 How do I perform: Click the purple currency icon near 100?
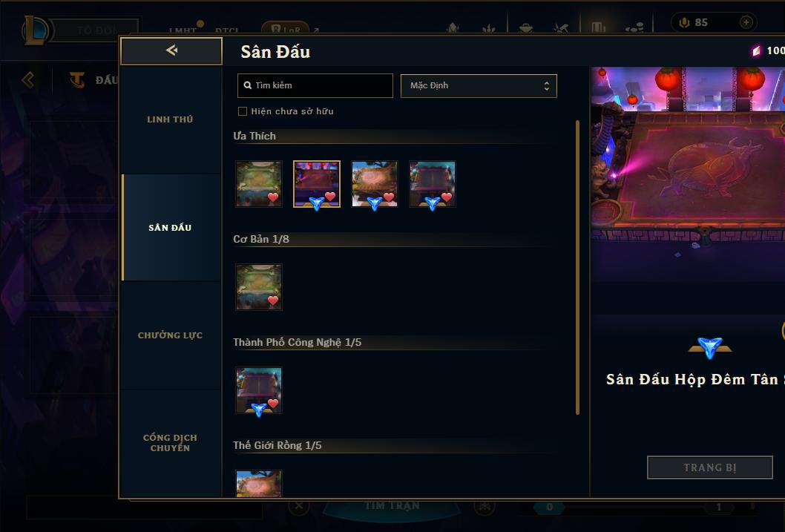coord(757,50)
